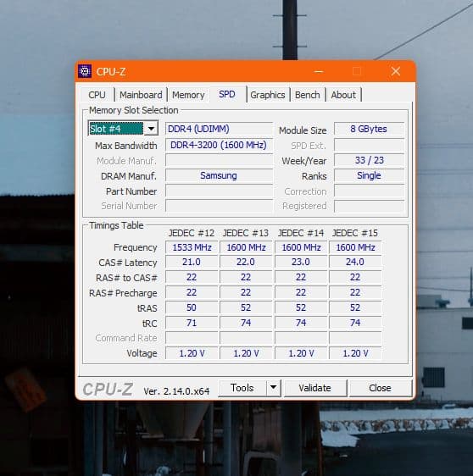The image size is (473, 476).
Task: Click the tRAS value 50
Action: point(192,307)
